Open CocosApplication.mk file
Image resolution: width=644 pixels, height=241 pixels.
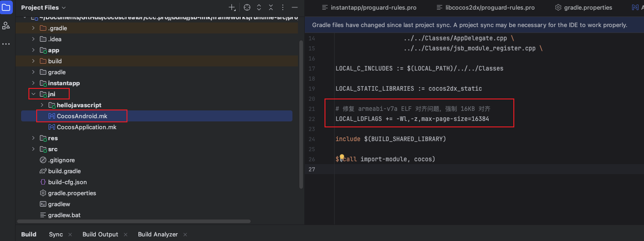(86, 127)
